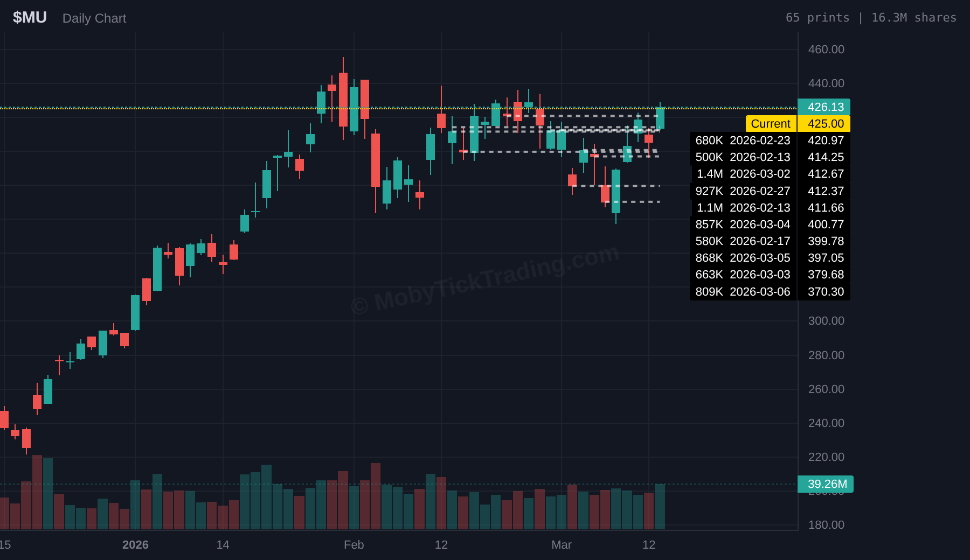Viewport: 970px width, 560px height.
Task: Click the 2026 year marker on axis
Action: tap(135, 545)
